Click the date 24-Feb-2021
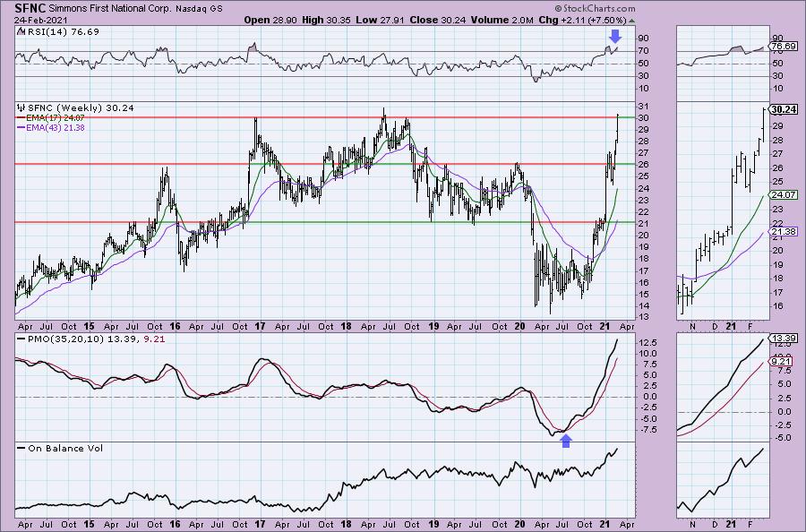Image resolution: width=806 pixels, height=532 pixels. (40, 20)
